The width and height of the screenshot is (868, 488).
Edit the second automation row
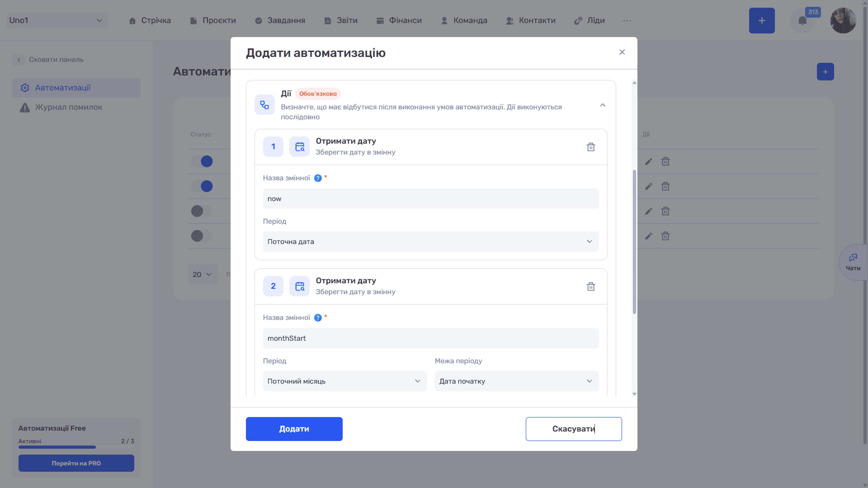tap(649, 186)
